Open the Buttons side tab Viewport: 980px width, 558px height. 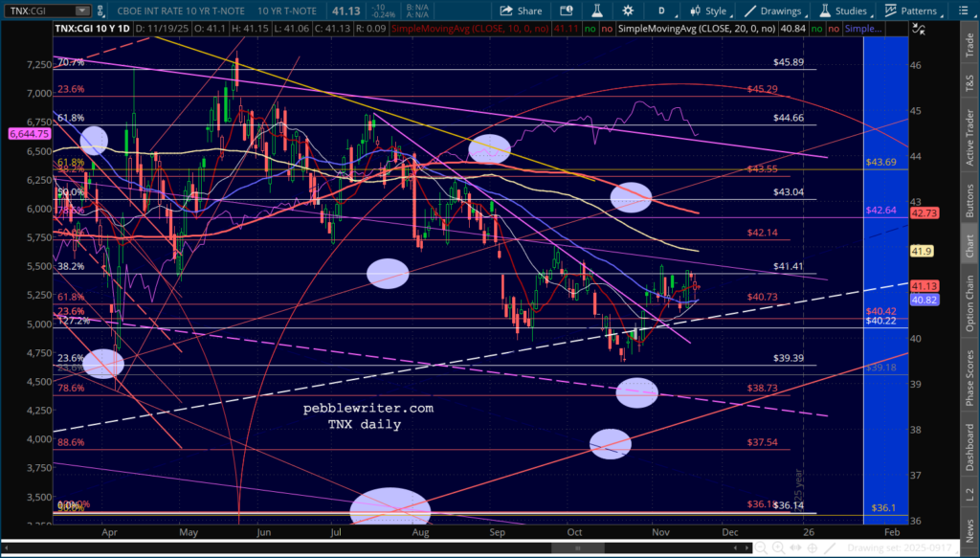coord(969,201)
